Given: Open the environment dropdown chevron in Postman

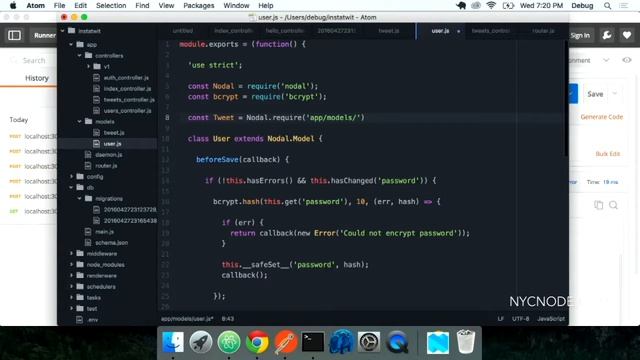Looking at the screenshot, I should (606, 60).
